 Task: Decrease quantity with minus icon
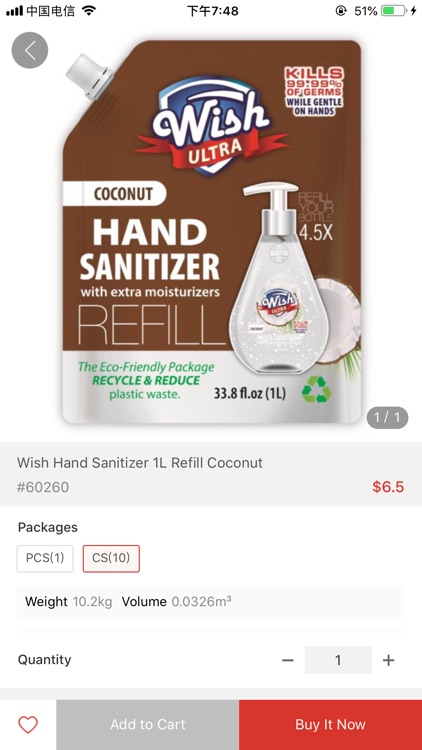click(288, 661)
